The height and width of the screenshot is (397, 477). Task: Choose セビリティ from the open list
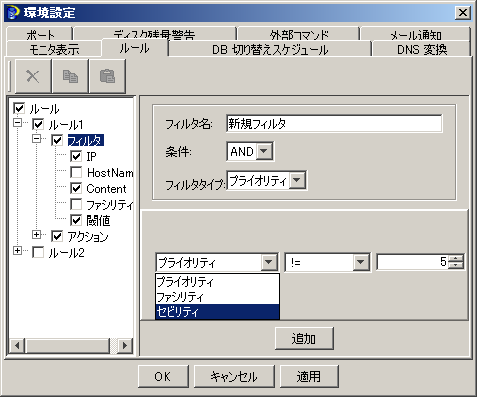[217, 312]
